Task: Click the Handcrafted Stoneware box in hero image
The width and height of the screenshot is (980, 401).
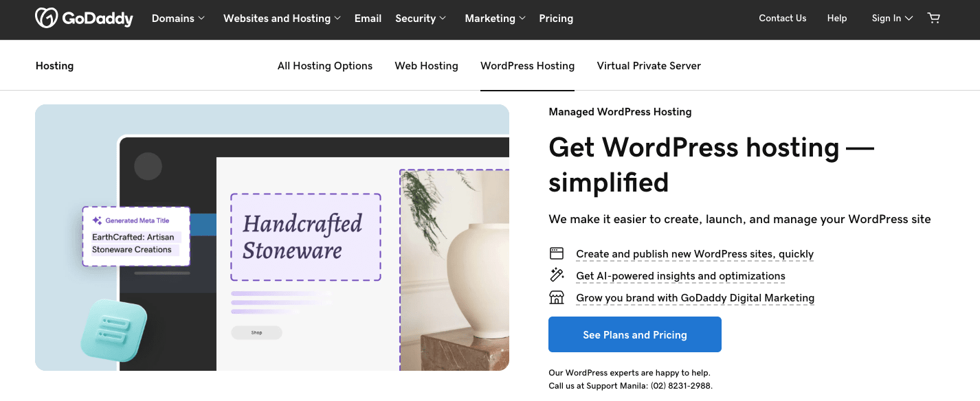Action: click(x=305, y=237)
